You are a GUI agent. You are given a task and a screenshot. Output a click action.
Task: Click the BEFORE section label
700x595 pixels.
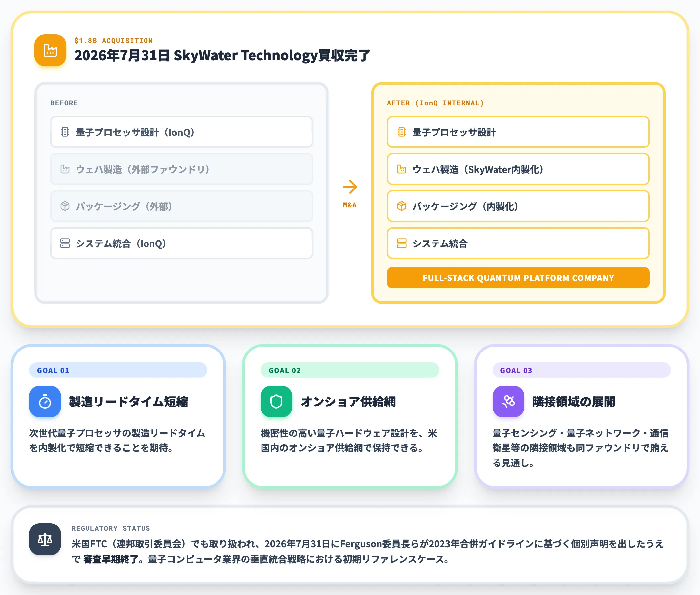click(x=64, y=103)
